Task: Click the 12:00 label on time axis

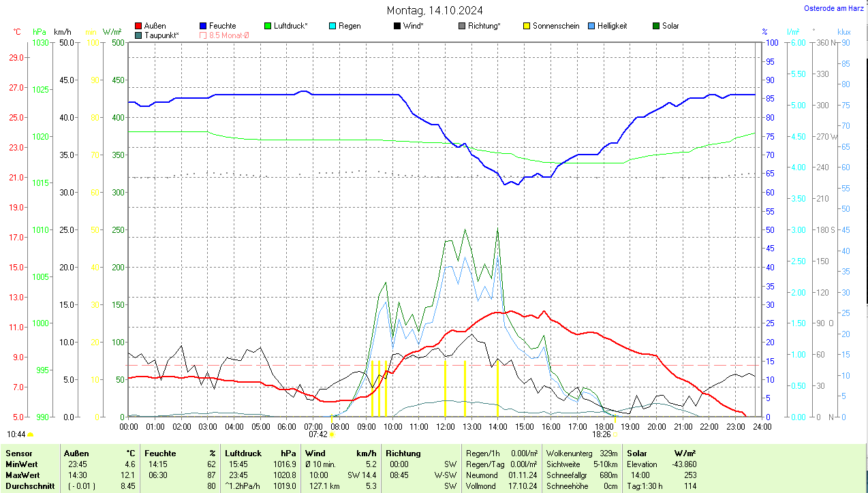Action: coord(445,426)
